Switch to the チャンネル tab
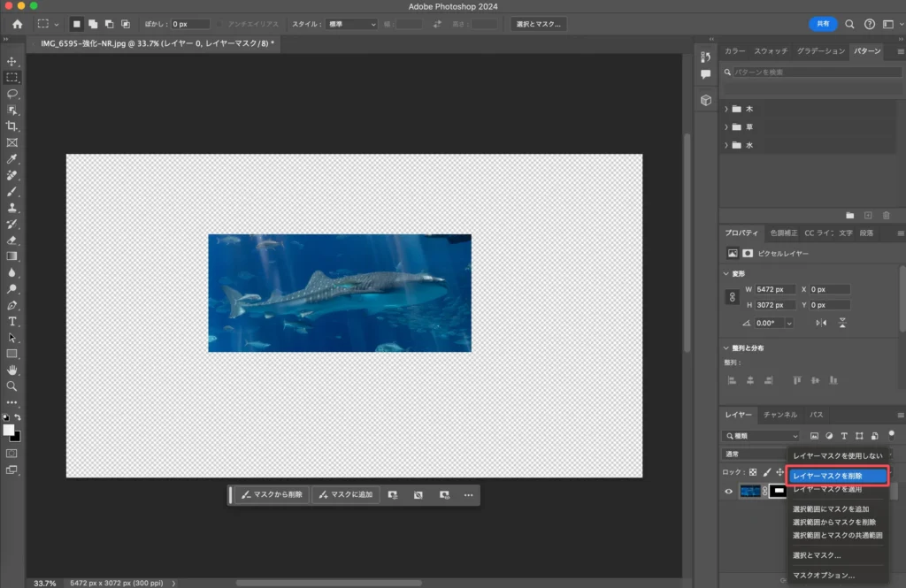Image resolution: width=906 pixels, height=588 pixels. coord(780,415)
